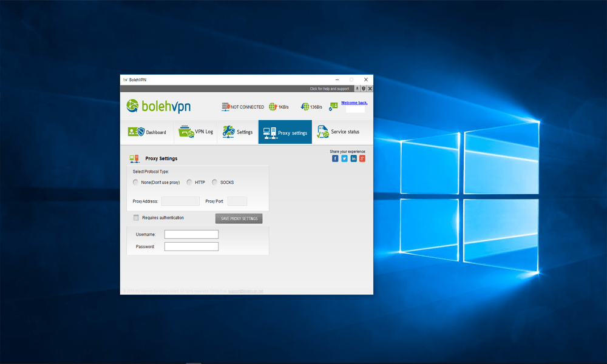This screenshot has width=607, height=364.
Task: Select the Proxy settings tab
Action: pos(285,132)
